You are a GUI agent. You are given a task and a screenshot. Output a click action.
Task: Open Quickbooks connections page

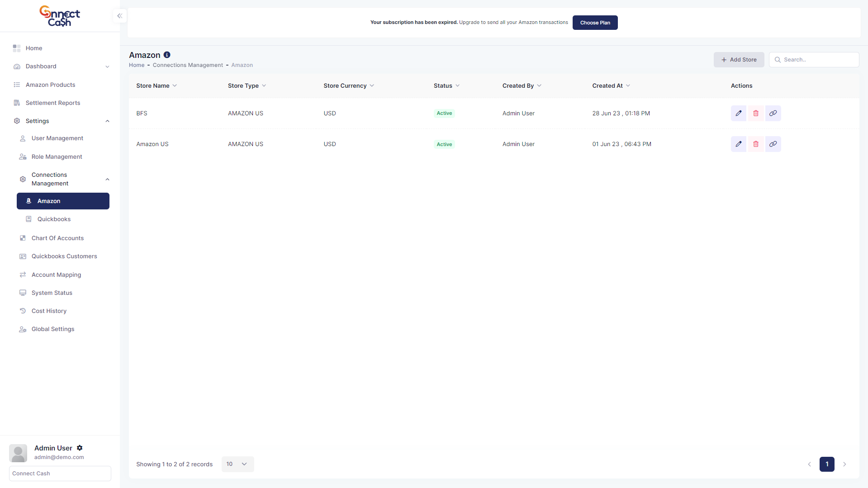(x=54, y=219)
